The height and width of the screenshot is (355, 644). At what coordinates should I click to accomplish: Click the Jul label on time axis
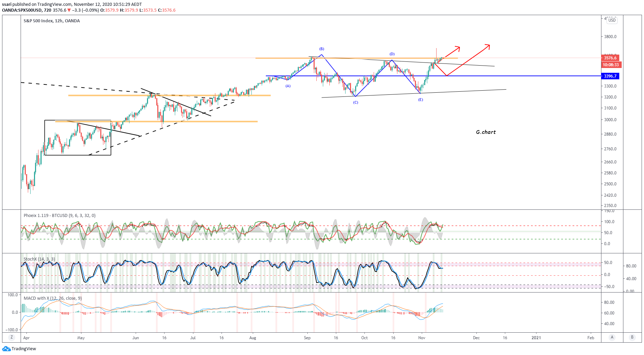[193, 338]
